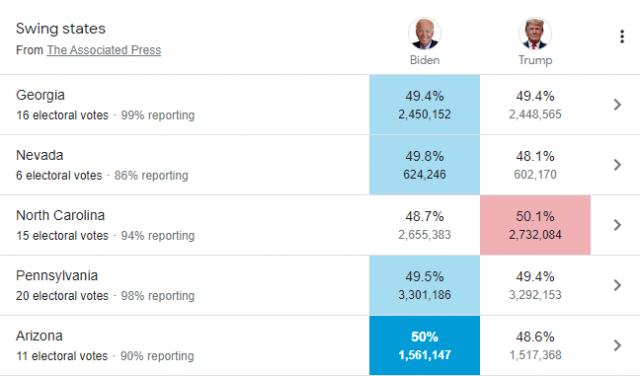Expand Arizona results chevron arrow
The width and height of the screenshot is (640, 376).
(618, 345)
